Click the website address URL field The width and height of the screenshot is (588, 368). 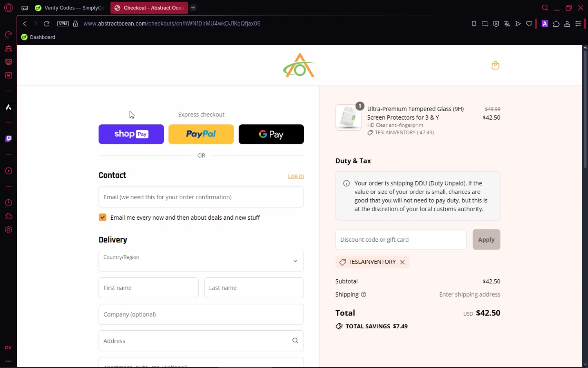(x=172, y=24)
